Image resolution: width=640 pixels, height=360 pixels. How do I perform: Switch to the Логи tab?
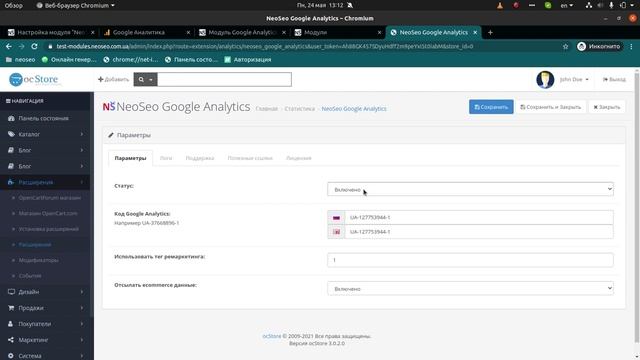pos(166,158)
